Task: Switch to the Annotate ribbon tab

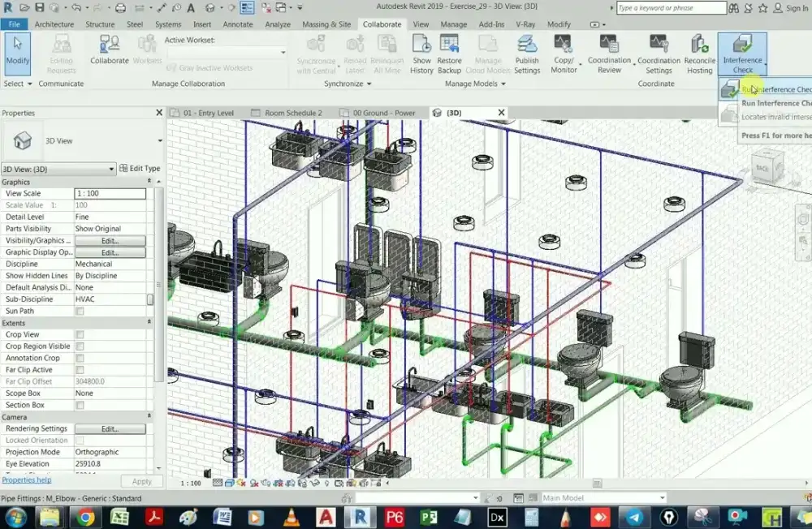Action: pyautogui.click(x=238, y=24)
